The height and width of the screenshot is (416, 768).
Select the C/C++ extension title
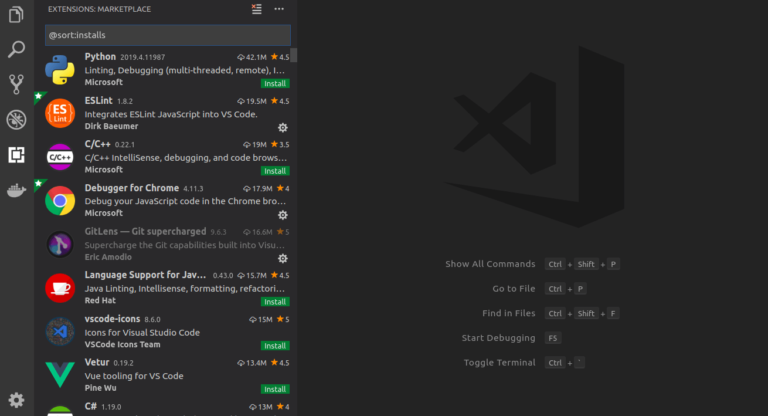[x=97, y=144]
